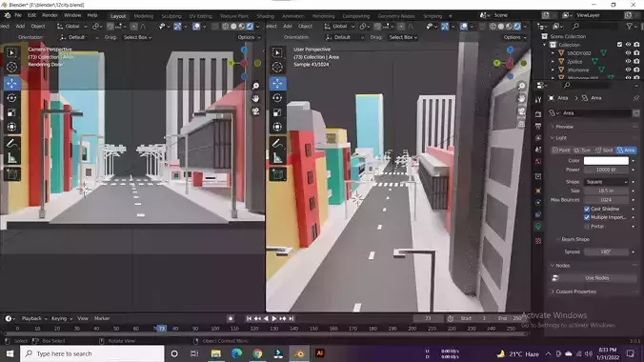Collapse the Nodes panel
644x362 pixels.
point(562,266)
